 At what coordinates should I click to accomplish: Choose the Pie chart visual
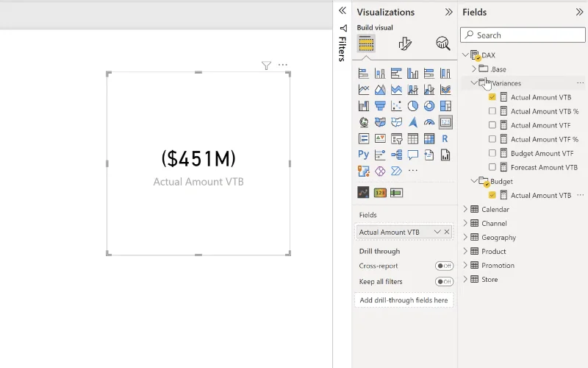[x=413, y=106]
